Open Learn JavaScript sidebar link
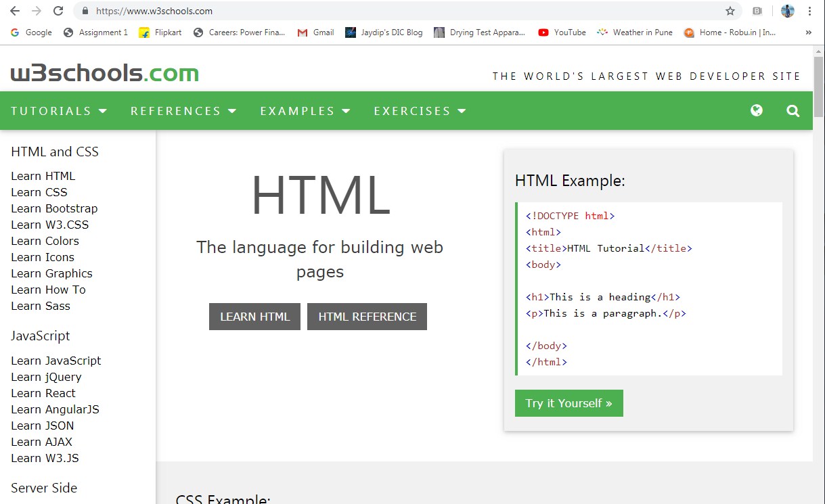The height and width of the screenshot is (504, 825). (56, 361)
